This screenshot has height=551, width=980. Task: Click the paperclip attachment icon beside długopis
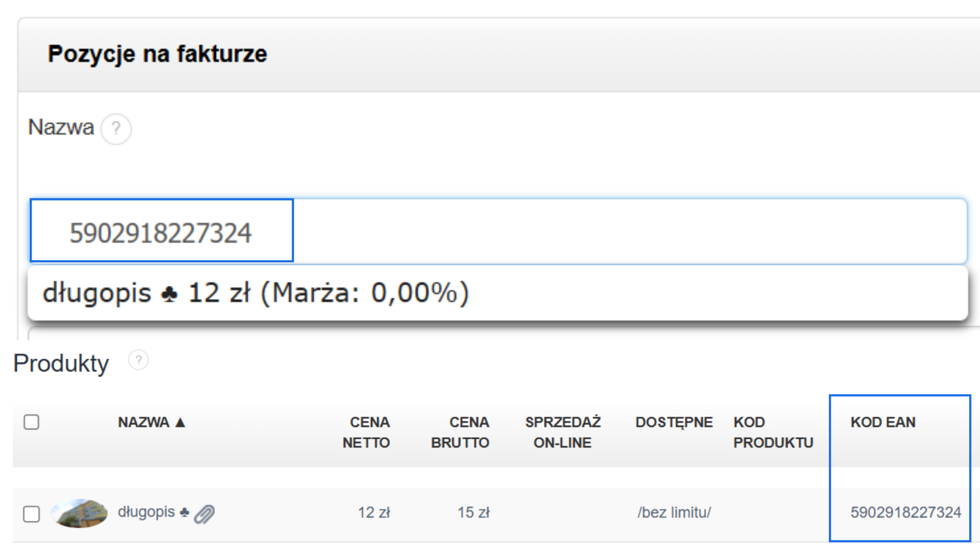[203, 513]
